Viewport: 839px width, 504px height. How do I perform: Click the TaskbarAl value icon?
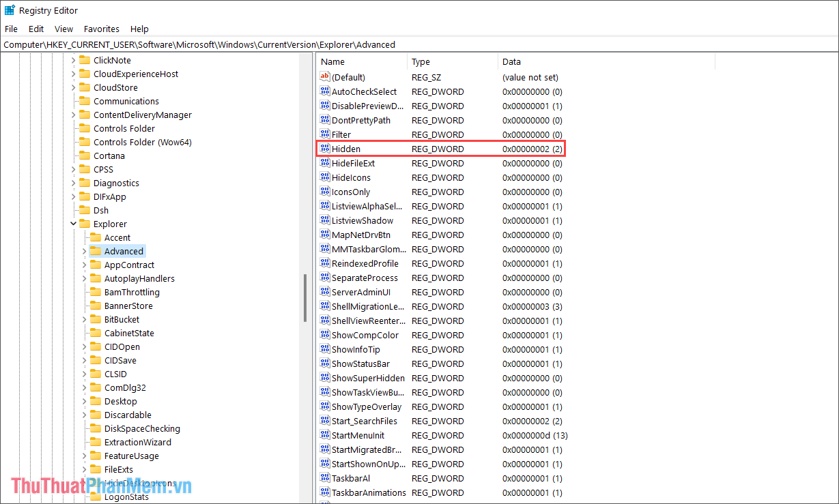click(x=326, y=478)
